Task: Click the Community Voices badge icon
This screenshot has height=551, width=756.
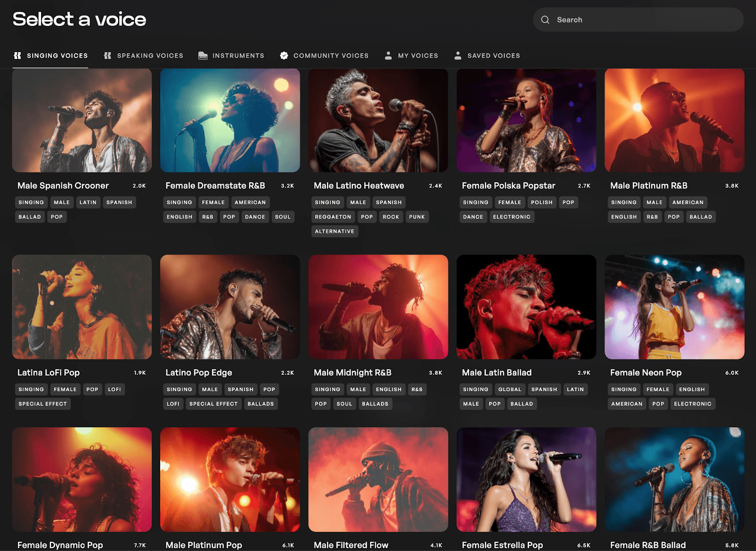Action: [x=283, y=55]
